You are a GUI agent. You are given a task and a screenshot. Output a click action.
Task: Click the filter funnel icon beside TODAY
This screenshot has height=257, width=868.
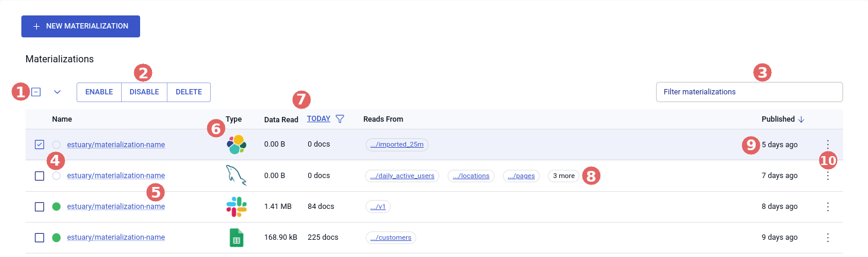[x=340, y=119]
